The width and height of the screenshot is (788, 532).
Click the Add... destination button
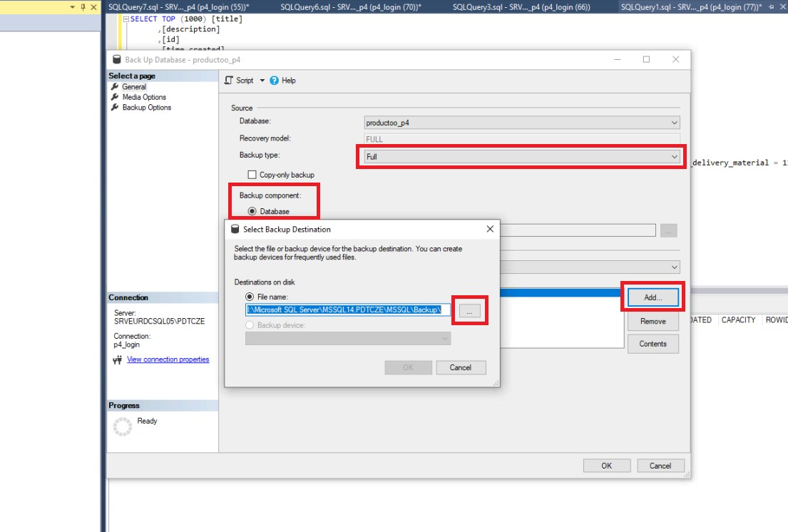point(653,297)
